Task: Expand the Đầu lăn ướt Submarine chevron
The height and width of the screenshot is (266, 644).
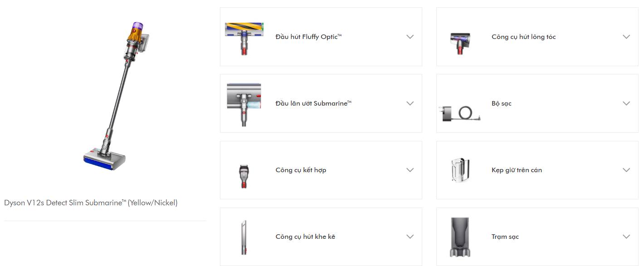Action: [x=410, y=103]
